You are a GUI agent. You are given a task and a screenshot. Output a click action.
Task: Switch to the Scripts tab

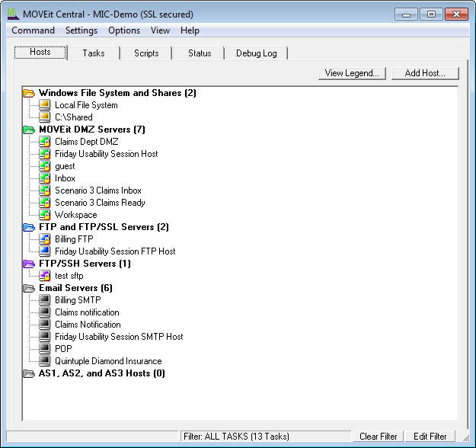coord(146,53)
